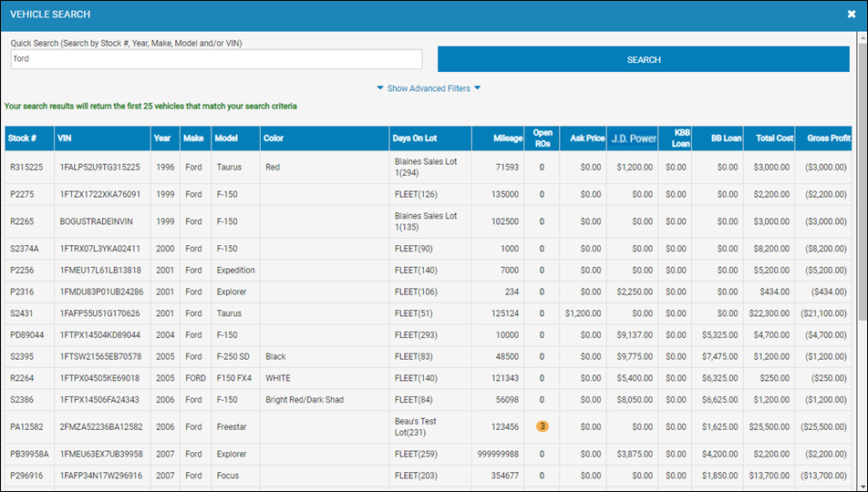Image resolution: width=868 pixels, height=492 pixels.
Task: Sort by Days On Lot column header
Action: [430, 138]
